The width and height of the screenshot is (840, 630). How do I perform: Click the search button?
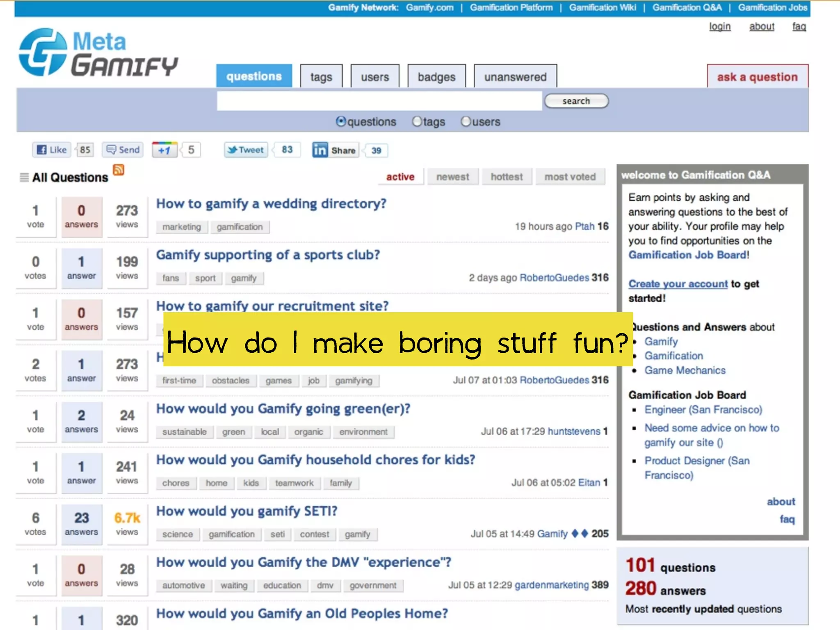tap(576, 101)
